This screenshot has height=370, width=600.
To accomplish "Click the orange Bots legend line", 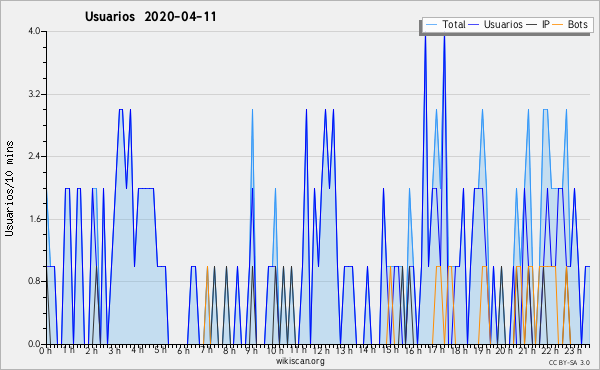I will point(558,25).
